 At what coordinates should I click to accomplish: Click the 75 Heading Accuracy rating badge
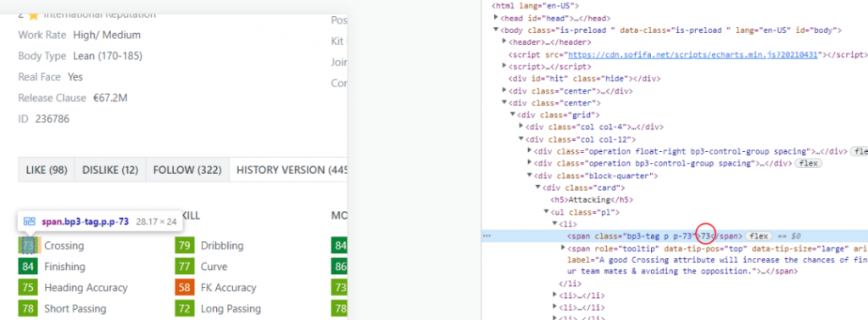28,288
